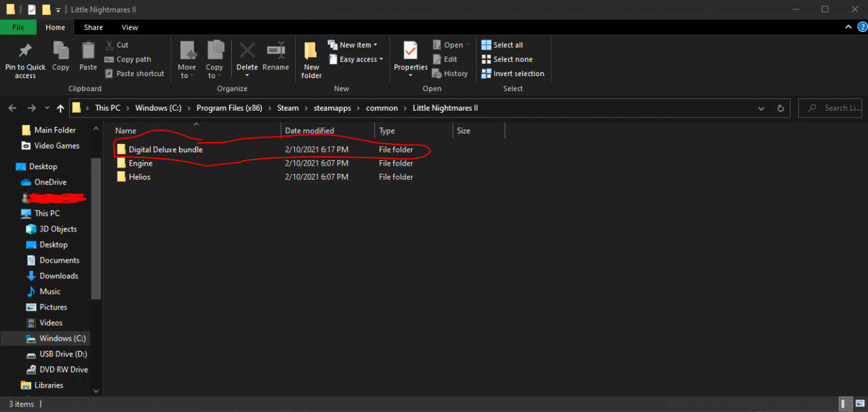Open the Easy access dropdown
Viewport: 868px width, 412px height.
tap(356, 59)
